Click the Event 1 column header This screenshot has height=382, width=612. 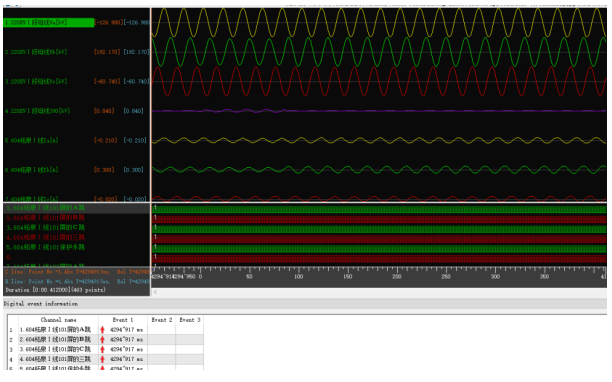[x=123, y=320]
